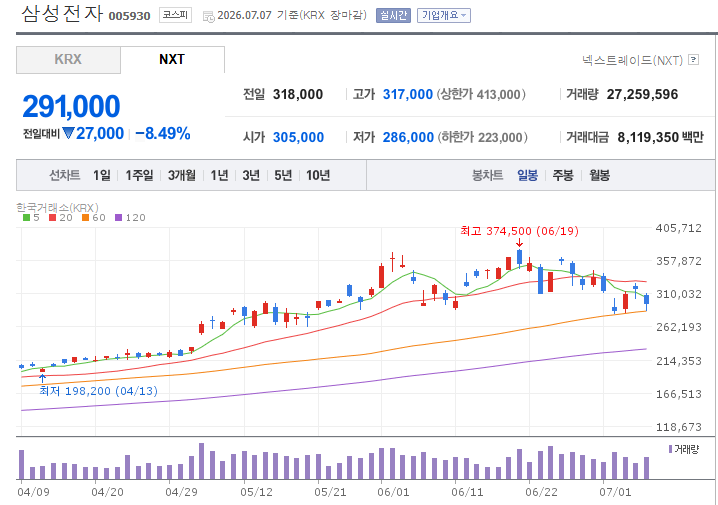Open the 기업개요 dropdown
Image resolution: width=718 pixels, height=505 pixels.
click(444, 16)
